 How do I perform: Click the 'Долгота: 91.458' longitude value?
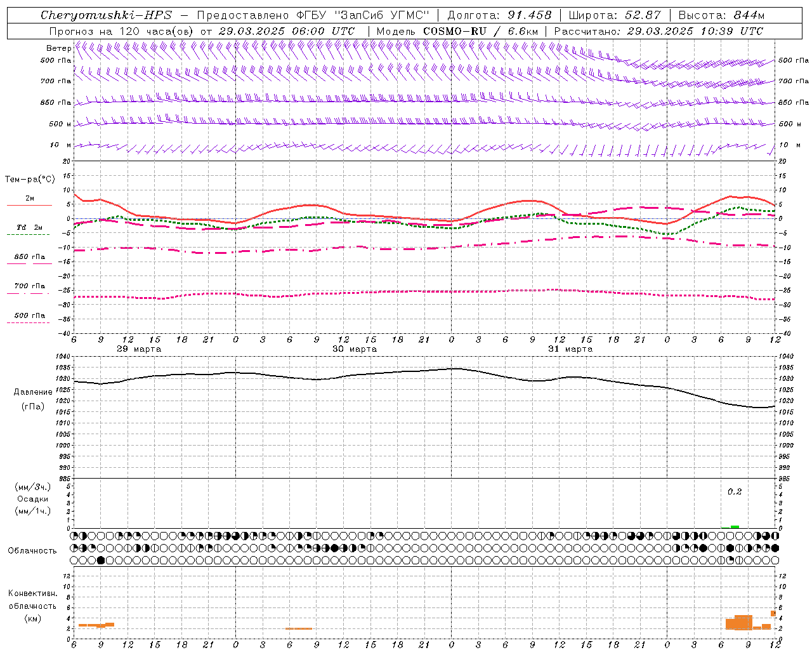tap(500, 15)
